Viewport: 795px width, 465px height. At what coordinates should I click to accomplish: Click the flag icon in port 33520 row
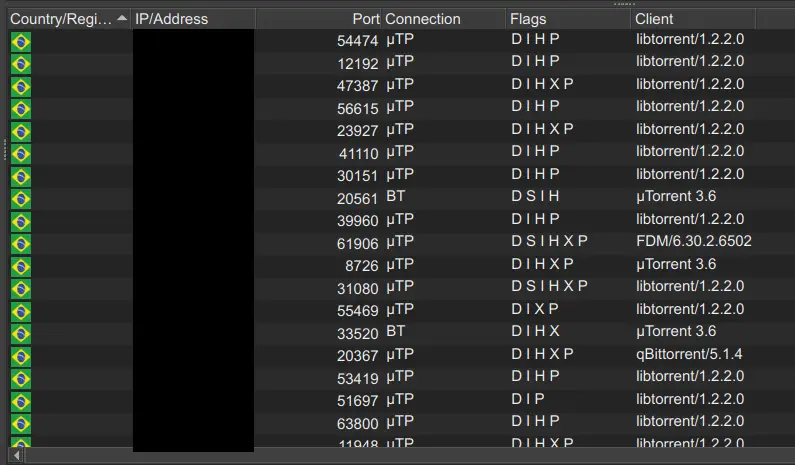tap(21, 332)
